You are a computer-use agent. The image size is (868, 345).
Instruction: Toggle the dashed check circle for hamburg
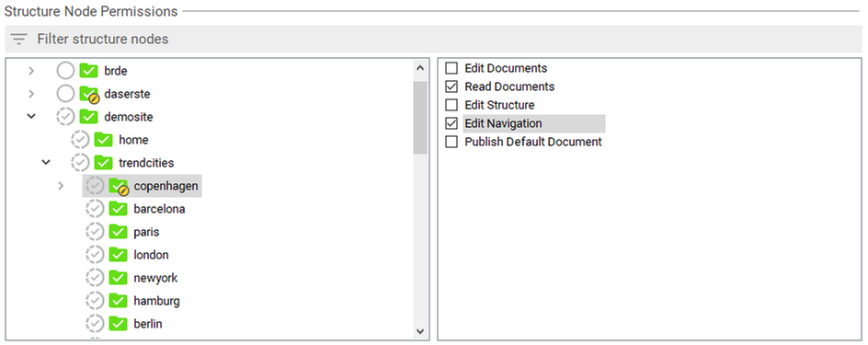[x=96, y=301]
